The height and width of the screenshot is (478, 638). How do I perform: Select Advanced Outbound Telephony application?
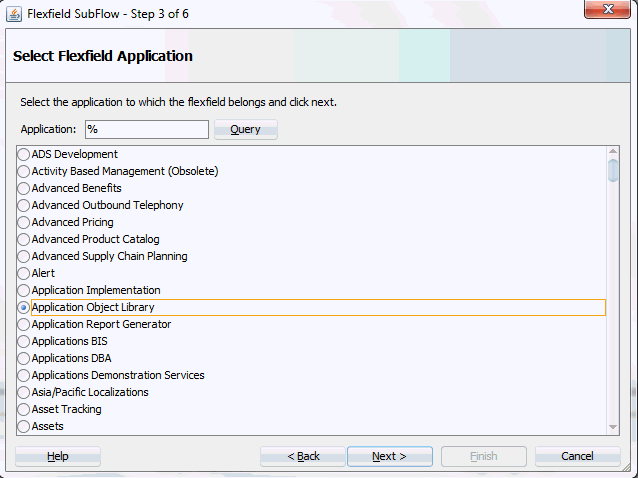24,205
